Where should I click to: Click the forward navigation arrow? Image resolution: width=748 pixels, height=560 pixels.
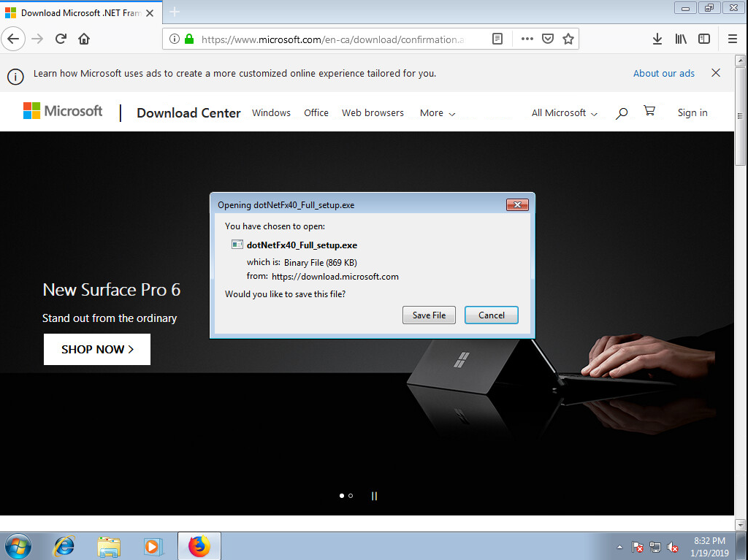37,39
